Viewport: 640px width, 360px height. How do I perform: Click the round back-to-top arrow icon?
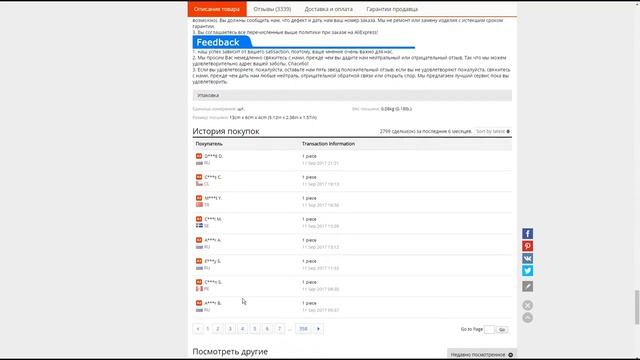pos(527,318)
